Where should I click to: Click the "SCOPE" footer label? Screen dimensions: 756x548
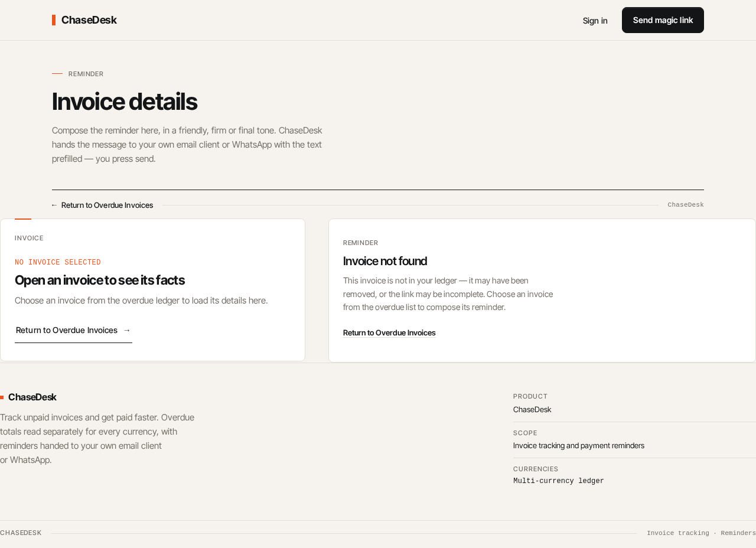pos(526,433)
